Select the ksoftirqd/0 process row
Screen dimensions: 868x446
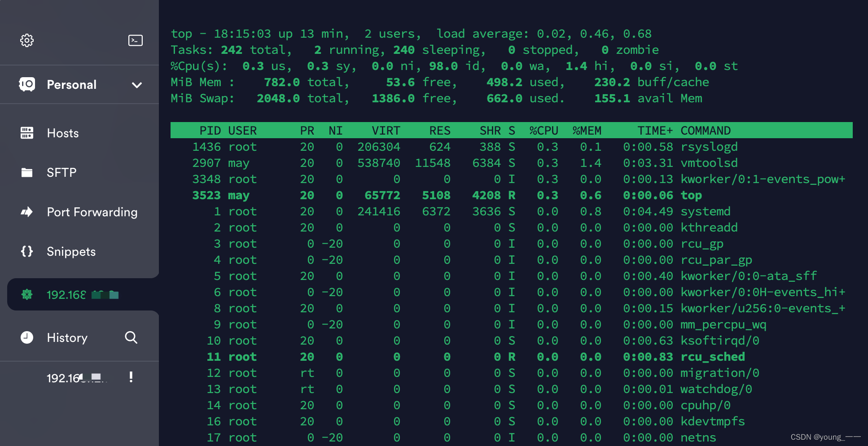(512, 341)
